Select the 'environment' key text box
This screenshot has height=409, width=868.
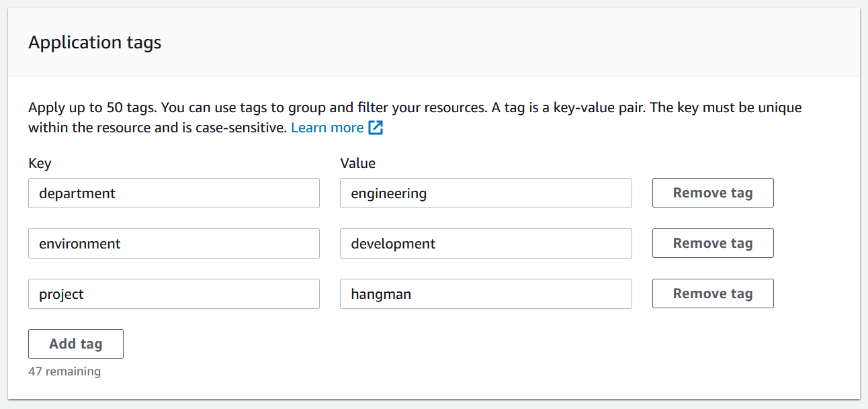coord(173,244)
